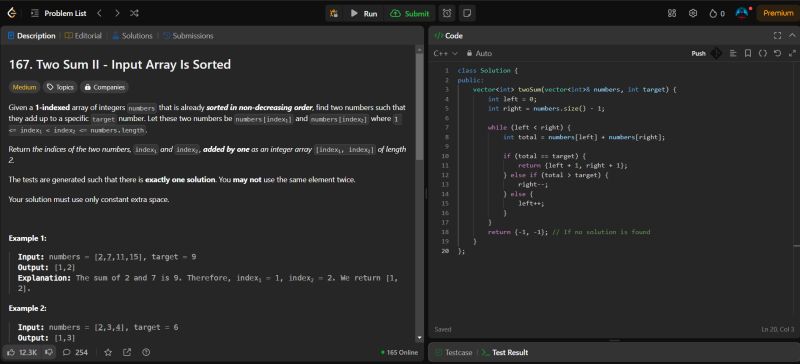Open the Premium offer

[778, 13]
